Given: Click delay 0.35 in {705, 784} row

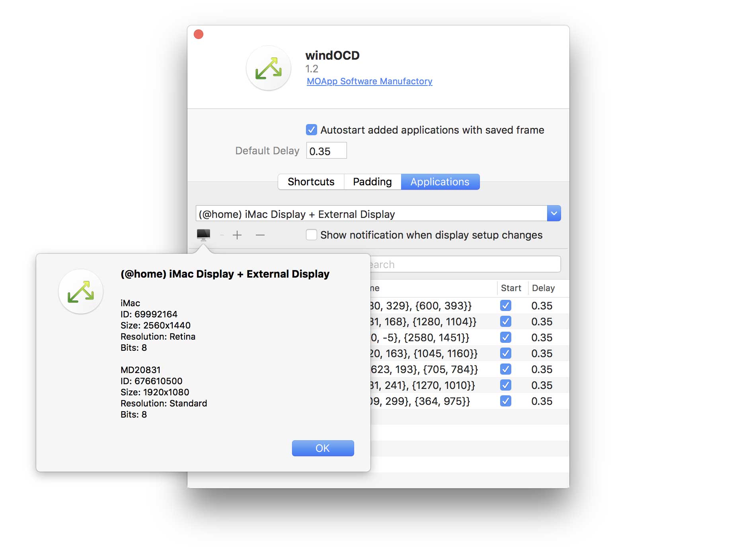Looking at the screenshot, I should [542, 369].
